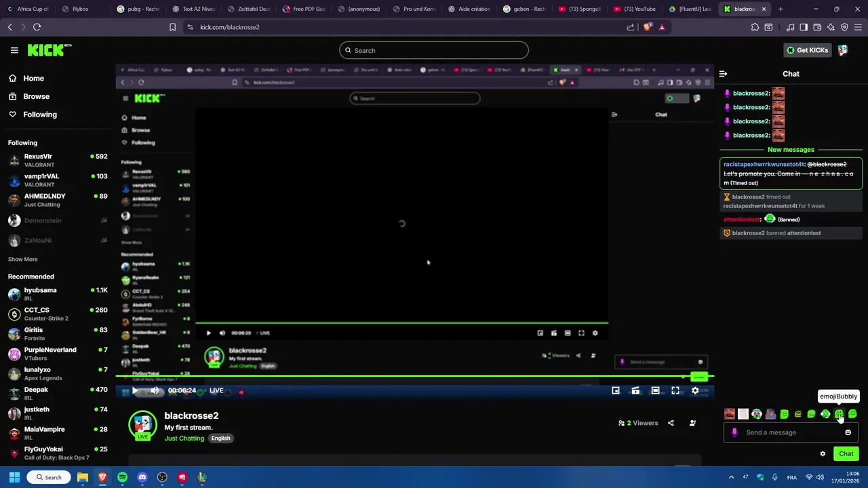Open File Explorer from taskbar
Screen dimensions: 868x488
pos(82,477)
